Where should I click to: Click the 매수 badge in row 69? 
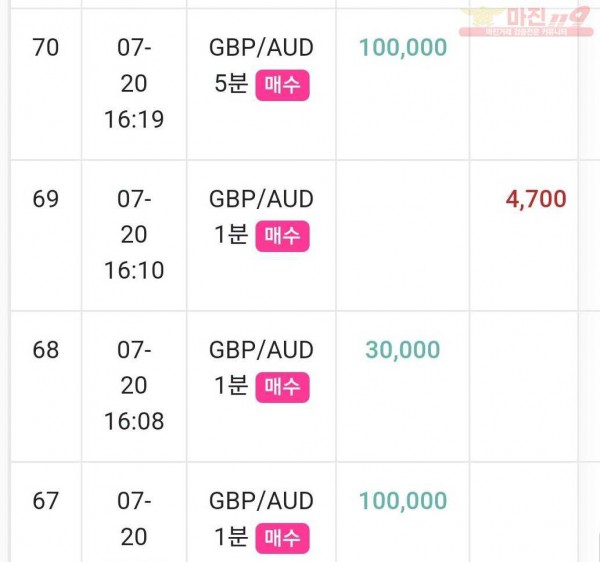[282, 236]
